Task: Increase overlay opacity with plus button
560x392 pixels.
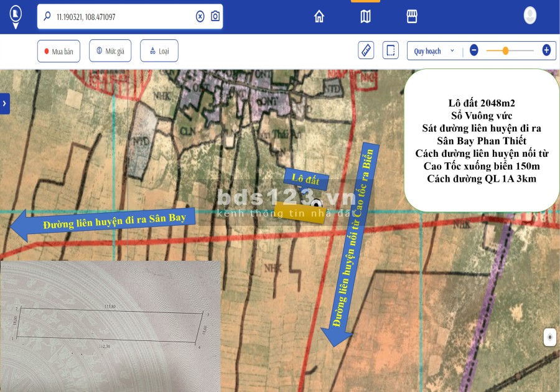Action: [546, 50]
